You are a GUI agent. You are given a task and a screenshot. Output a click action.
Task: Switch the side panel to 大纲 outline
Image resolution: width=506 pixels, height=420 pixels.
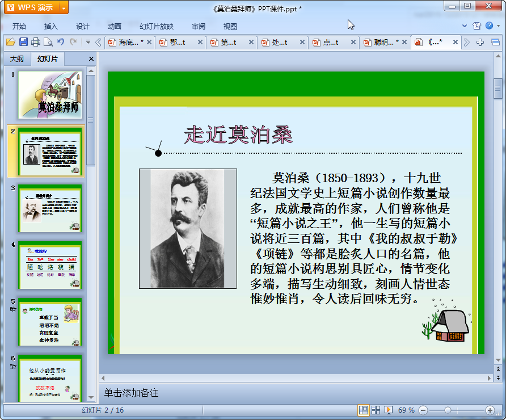coord(17,58)
